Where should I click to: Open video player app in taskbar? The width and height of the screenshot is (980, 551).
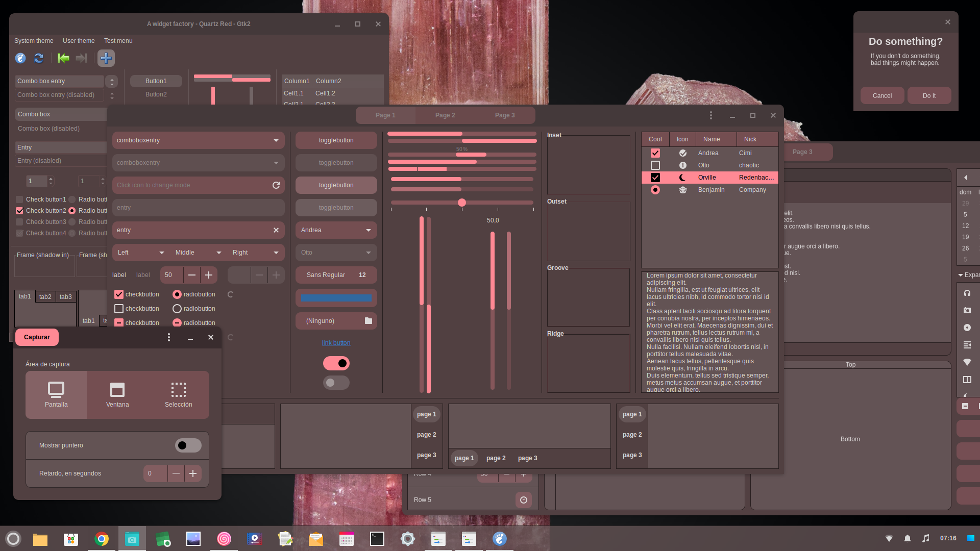click(255, 539)
